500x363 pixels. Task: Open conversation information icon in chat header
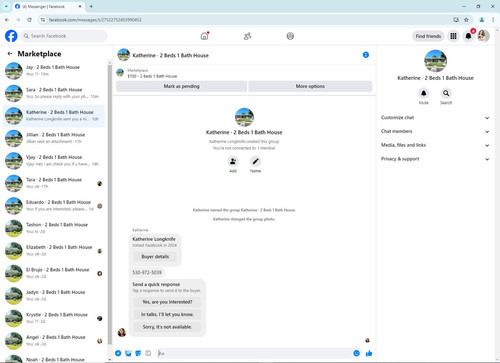366,55
